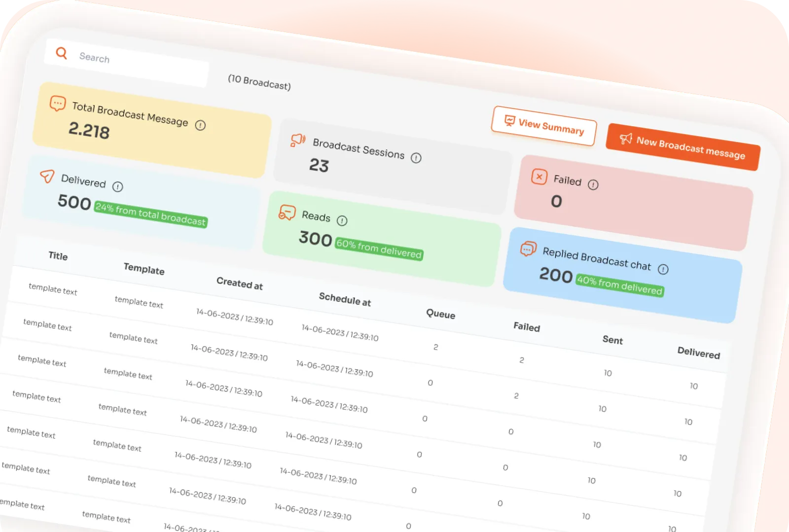The image size is (789, 532).
Task: Click the Broadcast Sessions megaphone icon
Action: 298,141
